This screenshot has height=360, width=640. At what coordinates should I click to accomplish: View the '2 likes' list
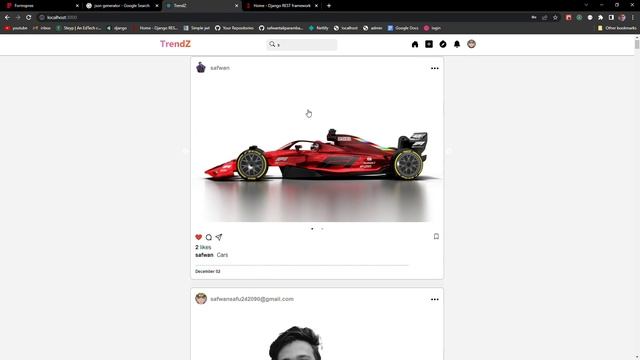[x=203, y=247]
